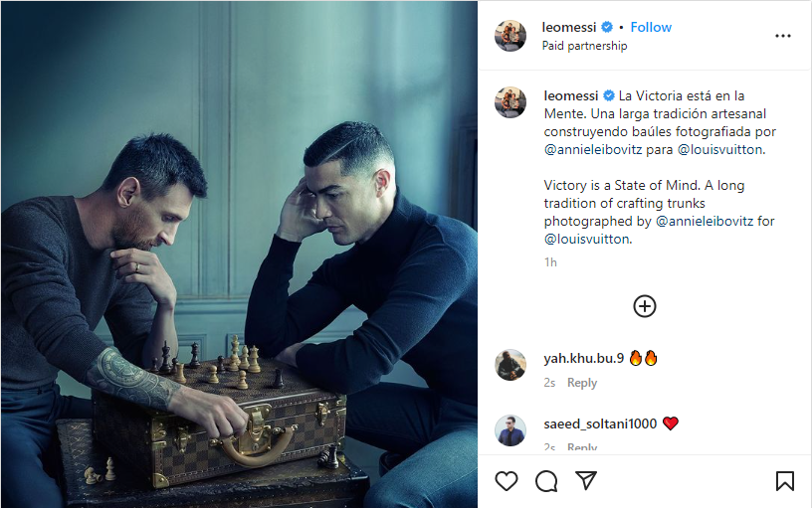Save post with the bookmark icon

click(784, 481)
